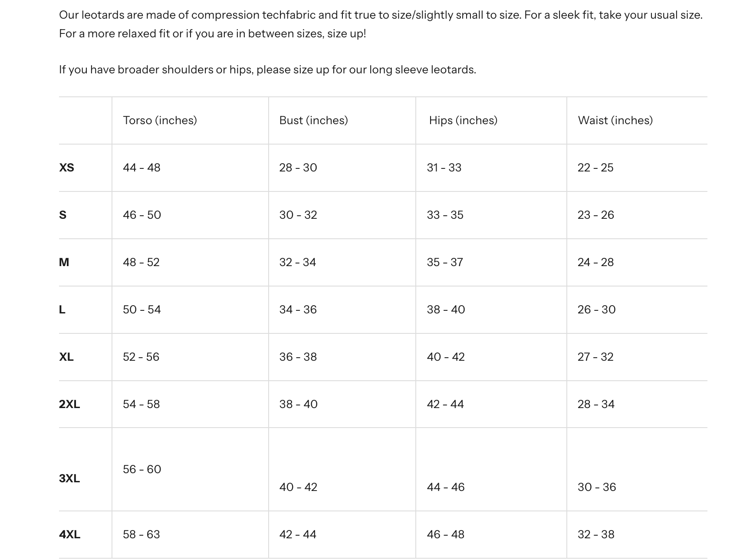Click the XS size row label
730x560 pixels.
[66, 168]
